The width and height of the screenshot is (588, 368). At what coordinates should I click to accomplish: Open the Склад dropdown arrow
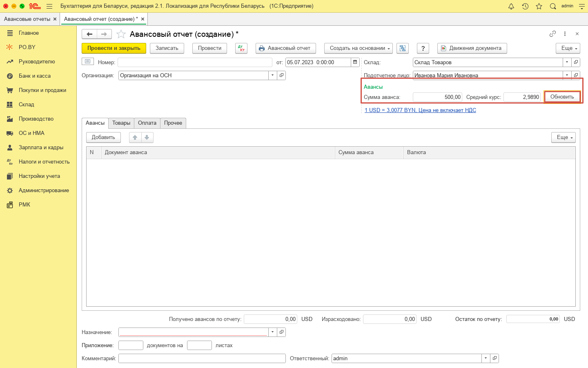point(567,62)
